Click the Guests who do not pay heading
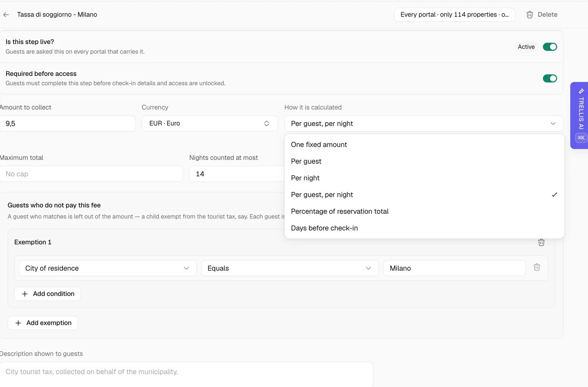The height and width of the screenshot is (387, 588). 54,206
